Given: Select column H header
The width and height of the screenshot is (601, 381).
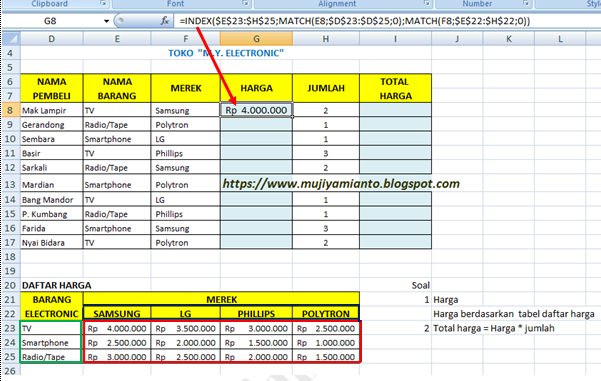Looking at the screenshot, I should tap(326, 39).
